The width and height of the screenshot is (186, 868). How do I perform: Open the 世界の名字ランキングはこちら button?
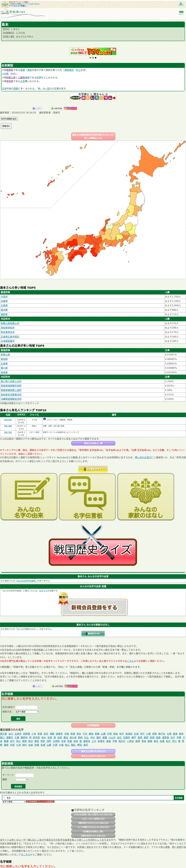[x=93, y=836]
